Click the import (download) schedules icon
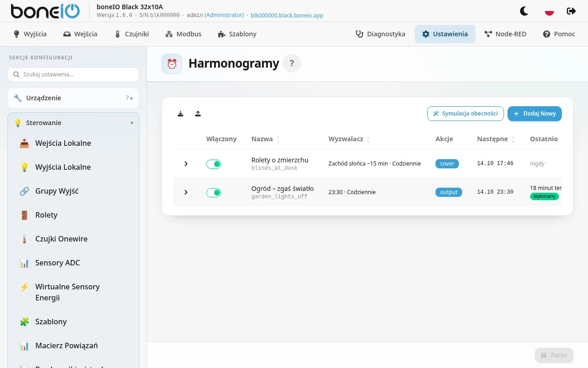 [x=181, y=114]
